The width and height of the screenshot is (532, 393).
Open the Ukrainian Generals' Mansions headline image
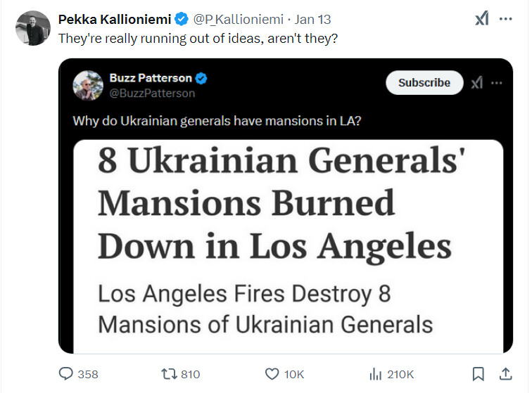coord(288,247)
